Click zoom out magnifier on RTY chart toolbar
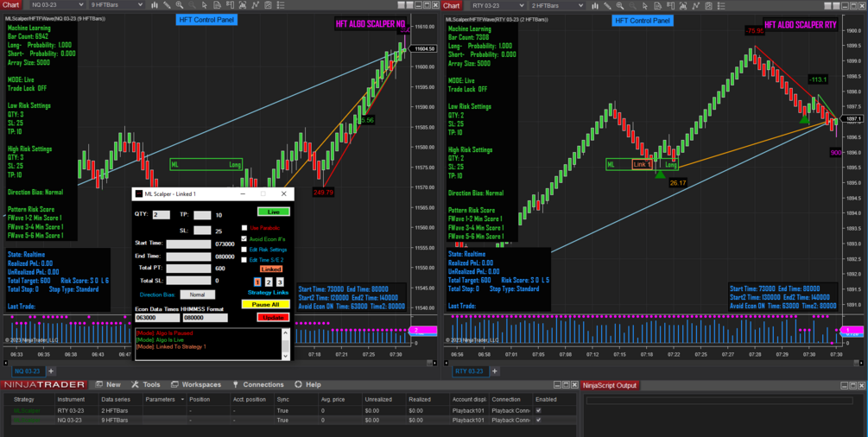The height and width of the screenshot is (437, 868). pyautogui.click(x=632, y=5)
